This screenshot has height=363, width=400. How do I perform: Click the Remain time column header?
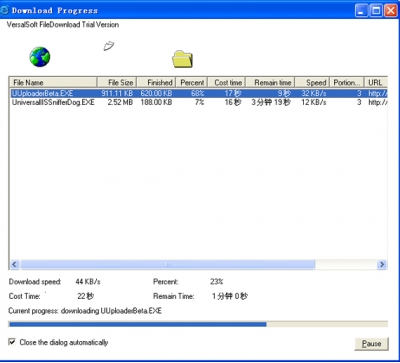270,82
